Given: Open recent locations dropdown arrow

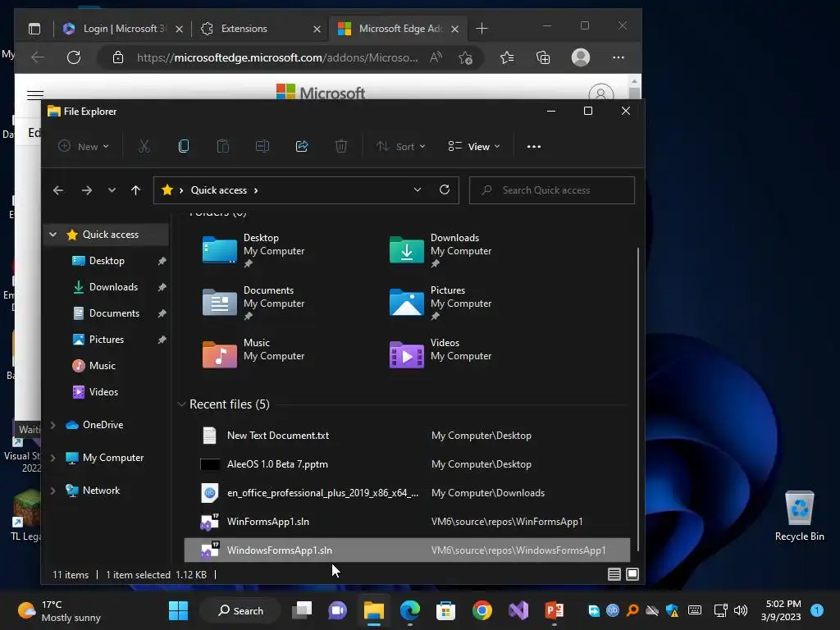Looking at the screenshot, I should [112, 190].
